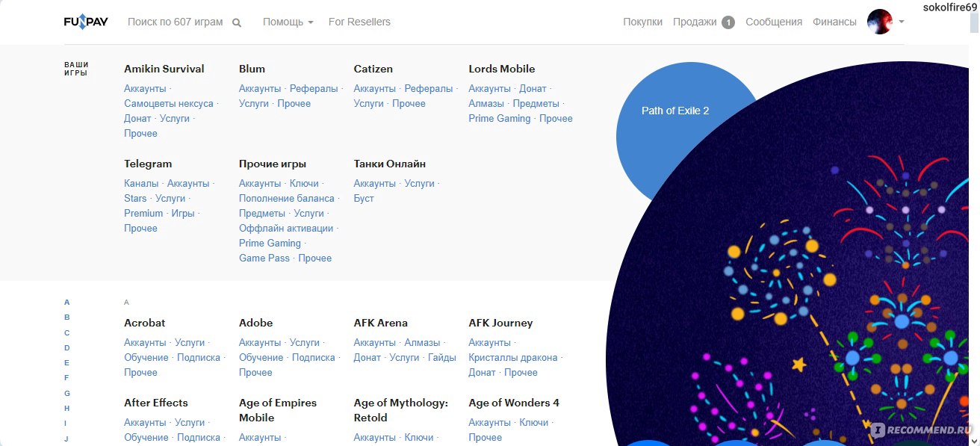Jump to letter F in index

[66, 378]
